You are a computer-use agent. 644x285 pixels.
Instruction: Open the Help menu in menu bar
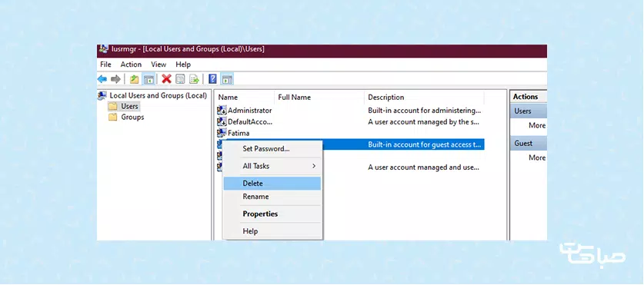183,65
